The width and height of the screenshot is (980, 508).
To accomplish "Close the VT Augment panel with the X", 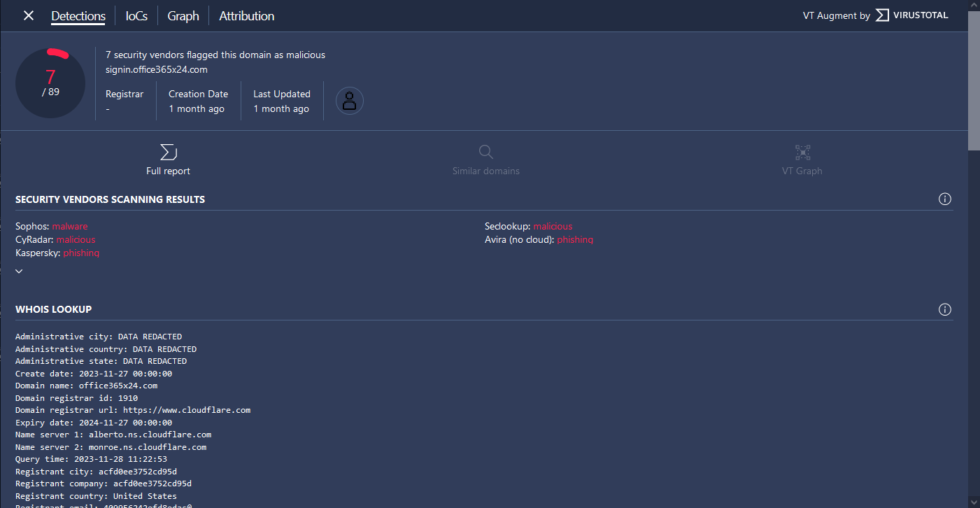I will (x=28, y=15).
